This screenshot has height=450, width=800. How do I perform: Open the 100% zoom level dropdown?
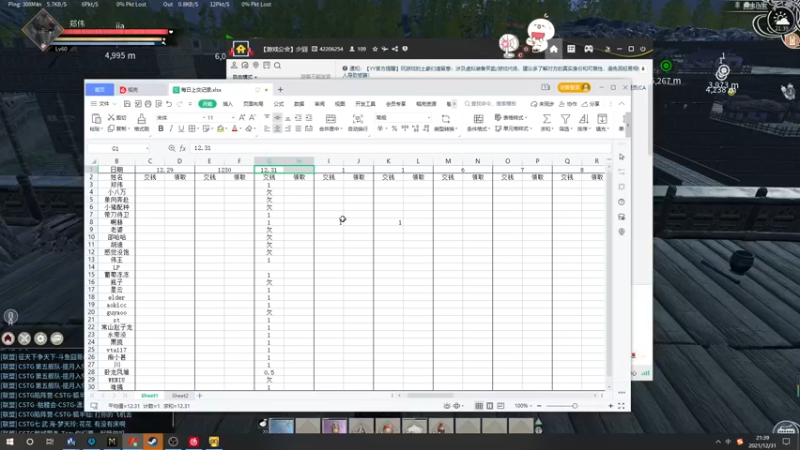tap(522, 406)
